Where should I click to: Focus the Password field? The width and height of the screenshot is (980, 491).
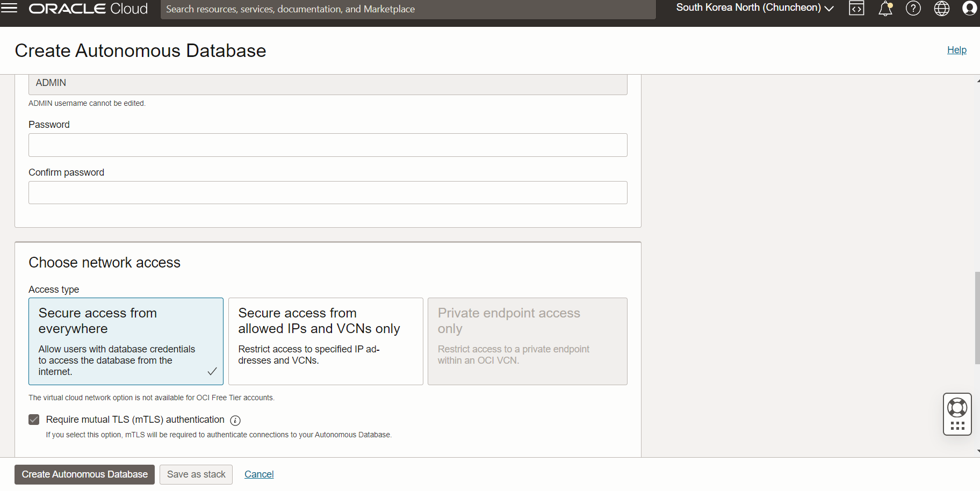[328, 145]
